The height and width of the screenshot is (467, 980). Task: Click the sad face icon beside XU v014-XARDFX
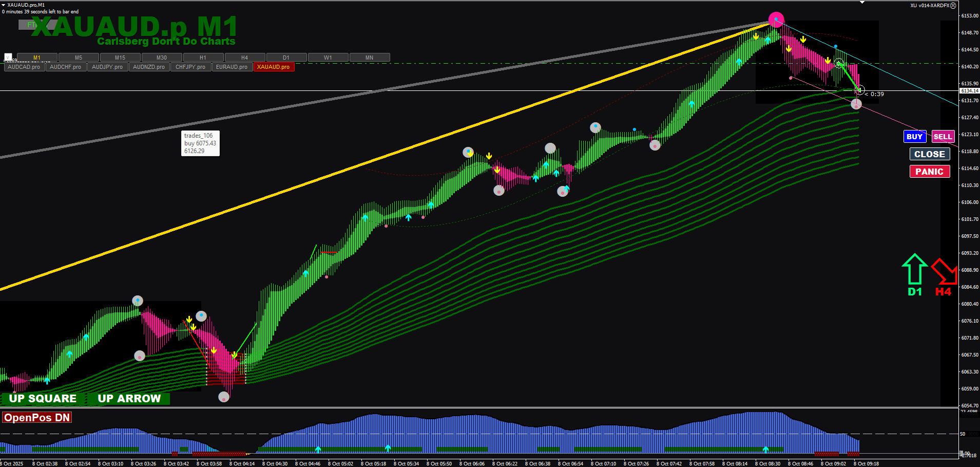[953, 6]
